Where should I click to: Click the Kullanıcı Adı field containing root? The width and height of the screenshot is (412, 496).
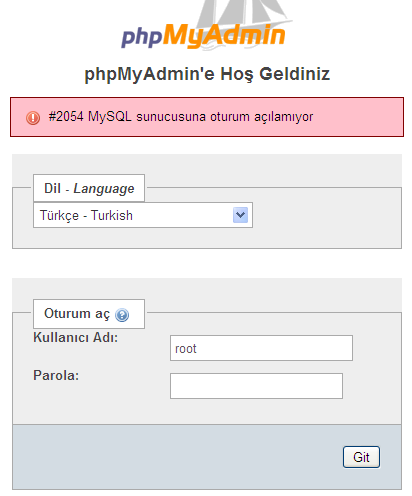click(x=261, y=348)
